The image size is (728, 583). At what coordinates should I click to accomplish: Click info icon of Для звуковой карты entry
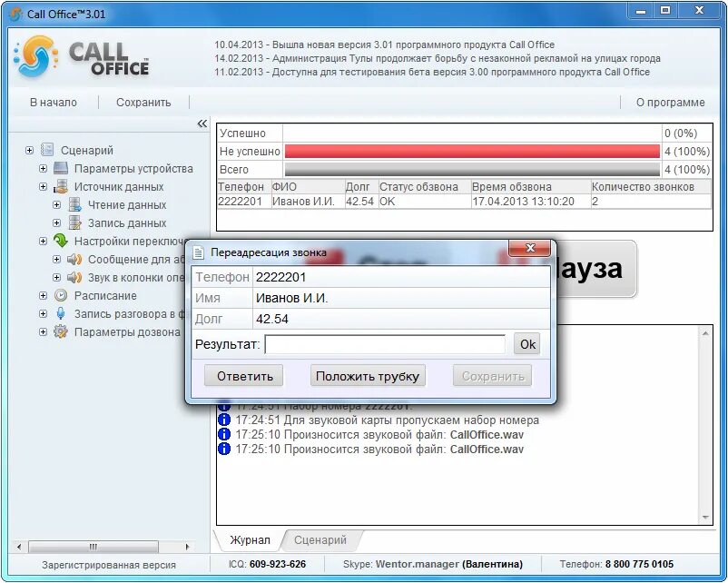point(224,420)
